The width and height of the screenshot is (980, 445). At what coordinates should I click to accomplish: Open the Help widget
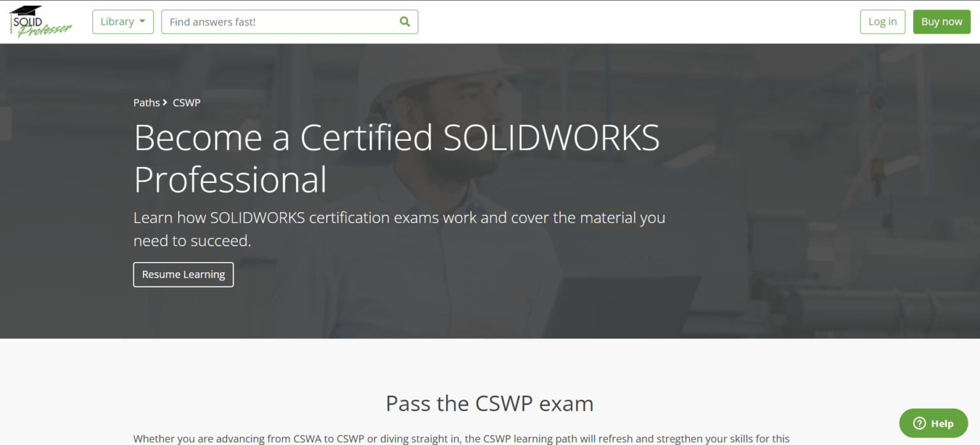(933, 423)
